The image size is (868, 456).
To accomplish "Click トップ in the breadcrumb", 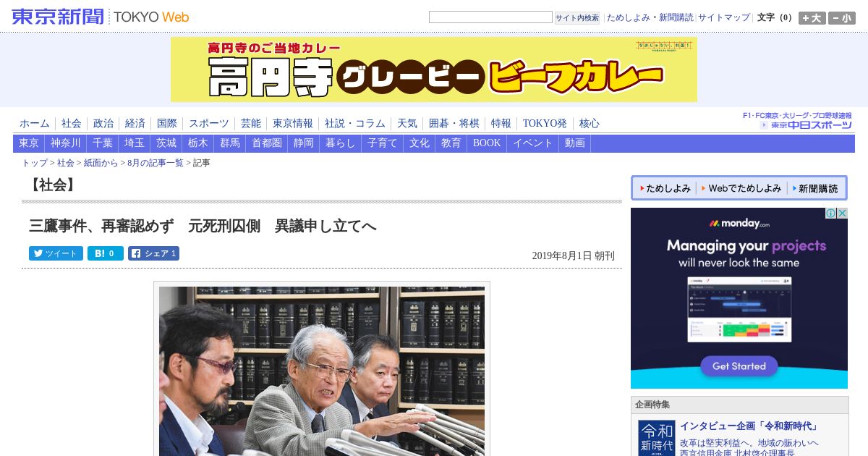I will tap(35, 163).
